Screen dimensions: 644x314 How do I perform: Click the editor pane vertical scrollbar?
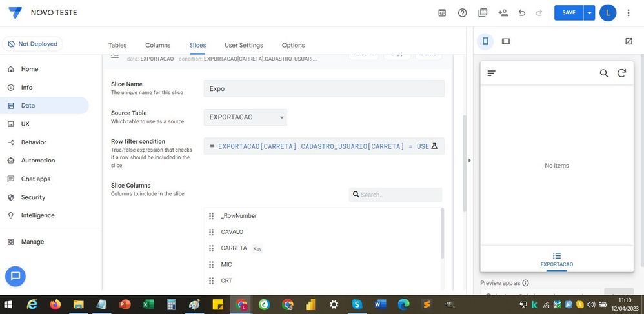pos(465,163)
